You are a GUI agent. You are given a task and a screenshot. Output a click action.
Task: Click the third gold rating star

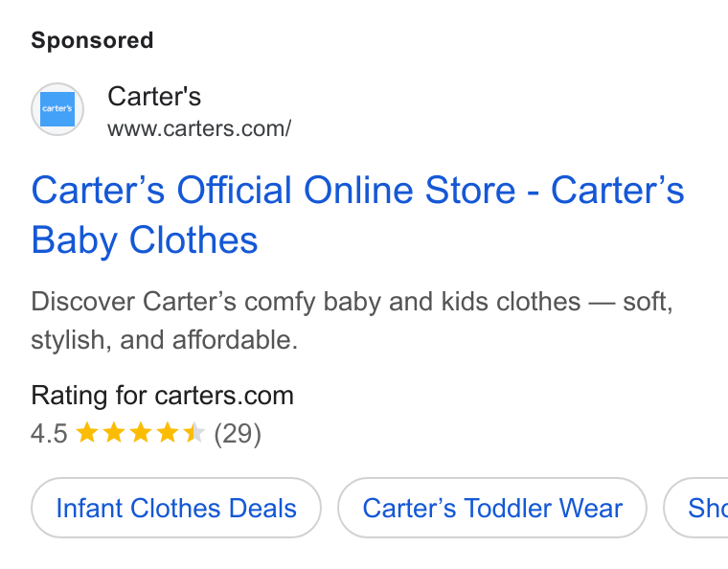141,433
